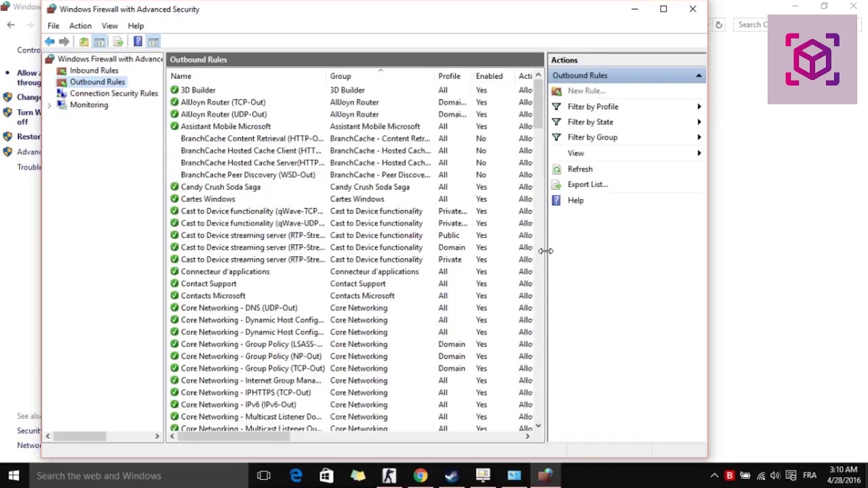This screenshot has width=868, height=488.
Task: Click the Inbound Rules tree icon
Action: [x=62, y=70]
